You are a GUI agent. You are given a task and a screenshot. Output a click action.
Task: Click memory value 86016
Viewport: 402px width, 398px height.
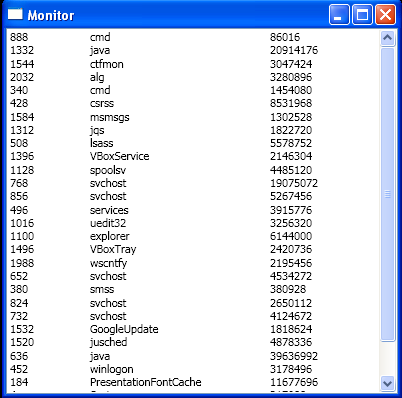tap(285, 37)
